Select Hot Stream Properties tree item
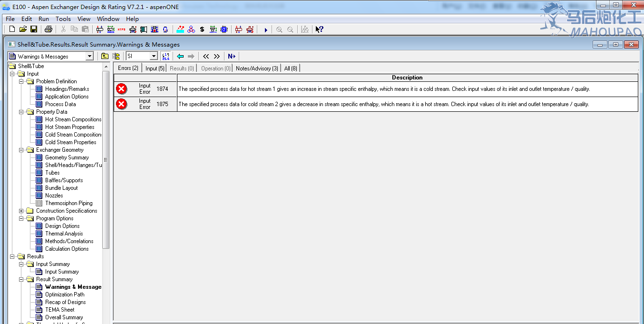This screenshot has width=644, height=324. click(70, 127)
